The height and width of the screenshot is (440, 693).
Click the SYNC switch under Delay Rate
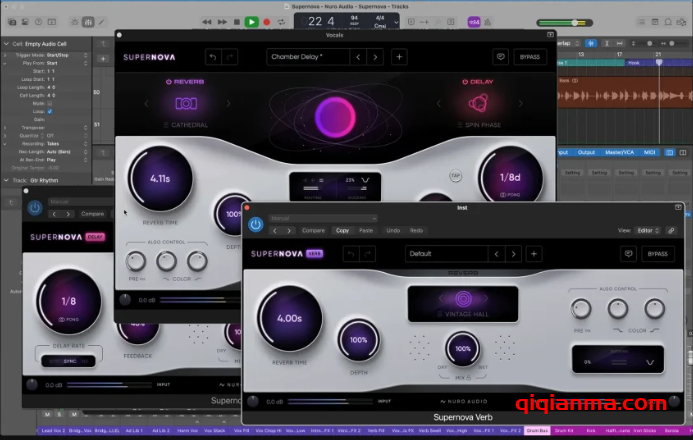click(69, 361)
